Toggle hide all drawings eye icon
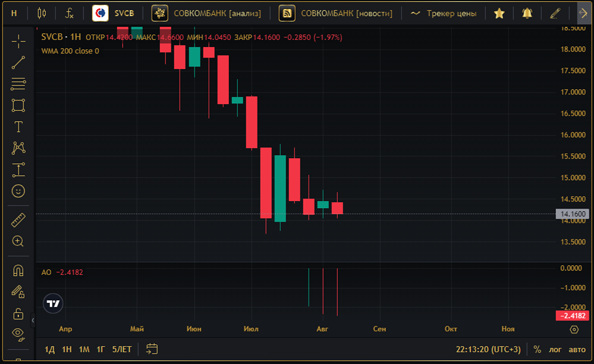Viewport: 594px width, 364px height. pos(18,334)
